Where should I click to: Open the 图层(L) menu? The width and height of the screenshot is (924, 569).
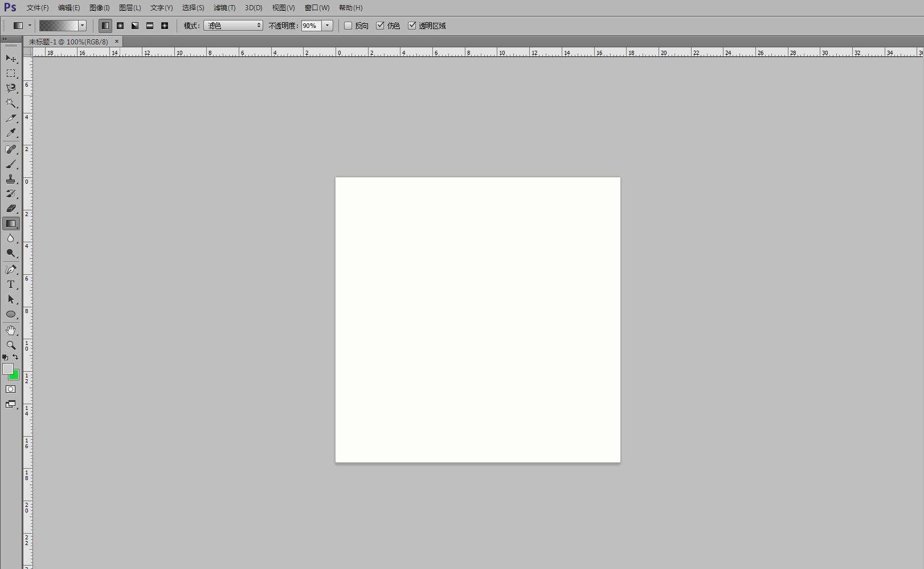click(x=130, y=8)
